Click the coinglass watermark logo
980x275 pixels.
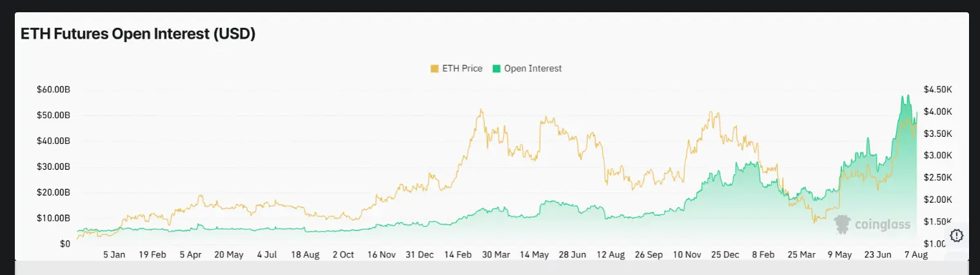pos(872,224)
